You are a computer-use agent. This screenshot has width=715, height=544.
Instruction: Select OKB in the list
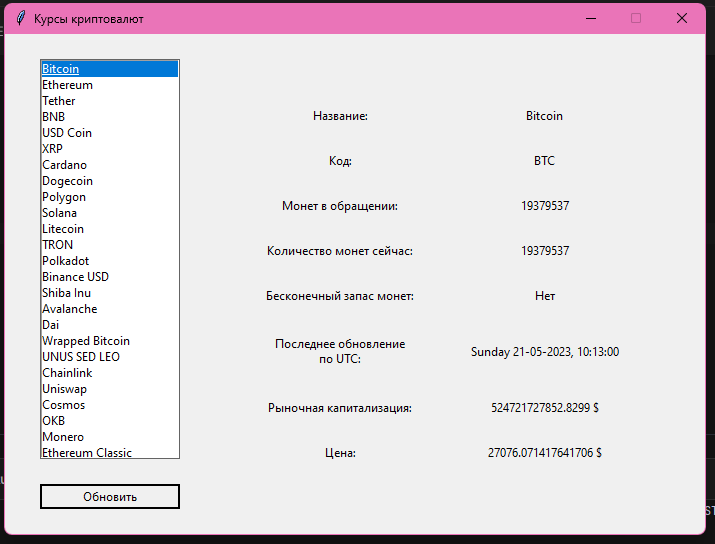coord(110,421)
